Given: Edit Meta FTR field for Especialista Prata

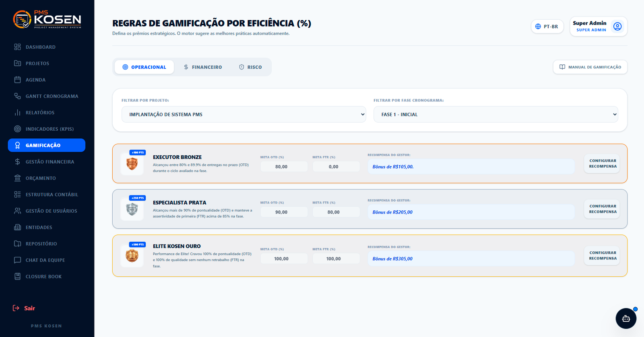Looking at the screenshot, I should (336, 212).
